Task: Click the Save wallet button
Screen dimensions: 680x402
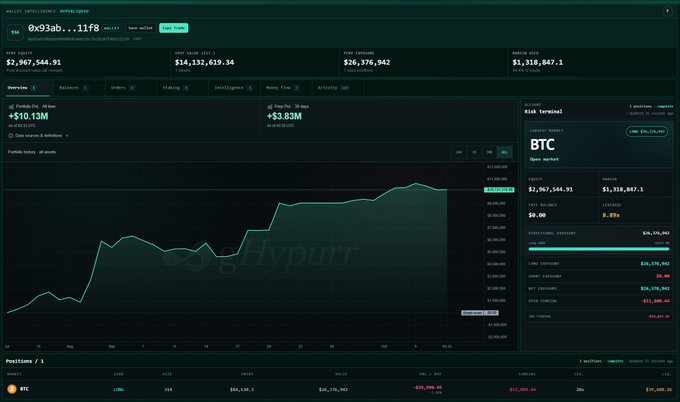Action: [x=141, y=28]
